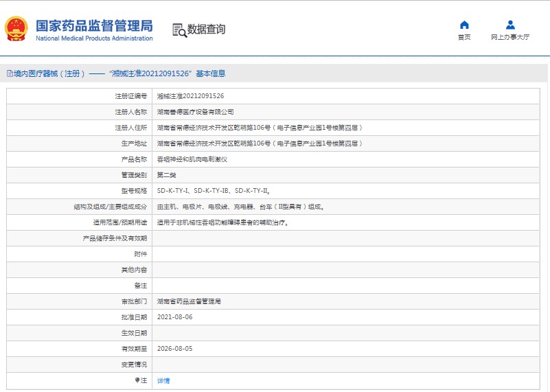Click the 2021-08-06 approval date
550x392 pixels.
pyautogui.click(x=174, y=317)
